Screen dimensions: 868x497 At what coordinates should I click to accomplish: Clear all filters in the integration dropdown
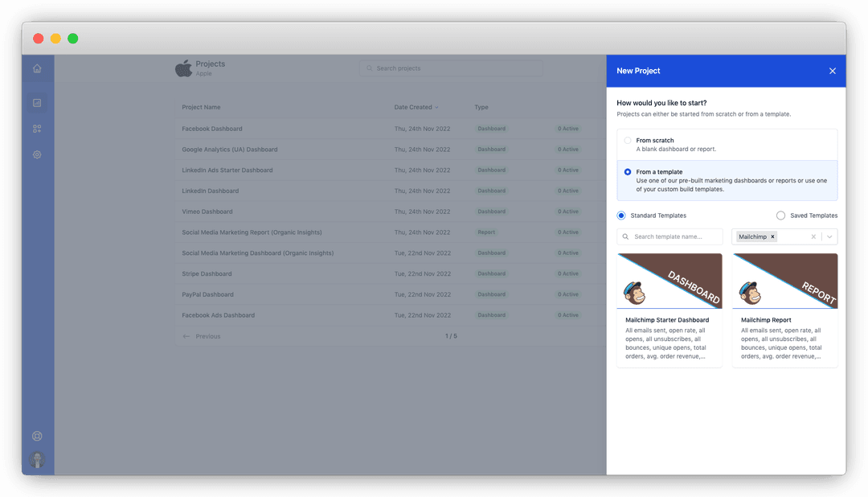[813, 236]
